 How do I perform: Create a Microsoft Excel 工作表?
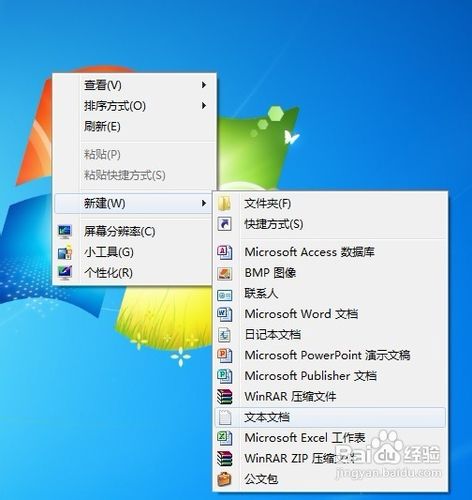[330, 438]
